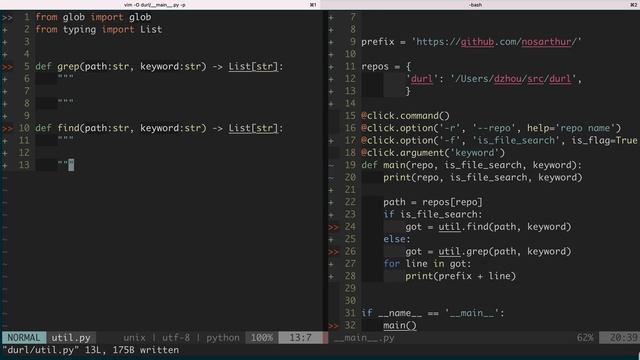Click the closing brace on line 13

click(407, 91)
